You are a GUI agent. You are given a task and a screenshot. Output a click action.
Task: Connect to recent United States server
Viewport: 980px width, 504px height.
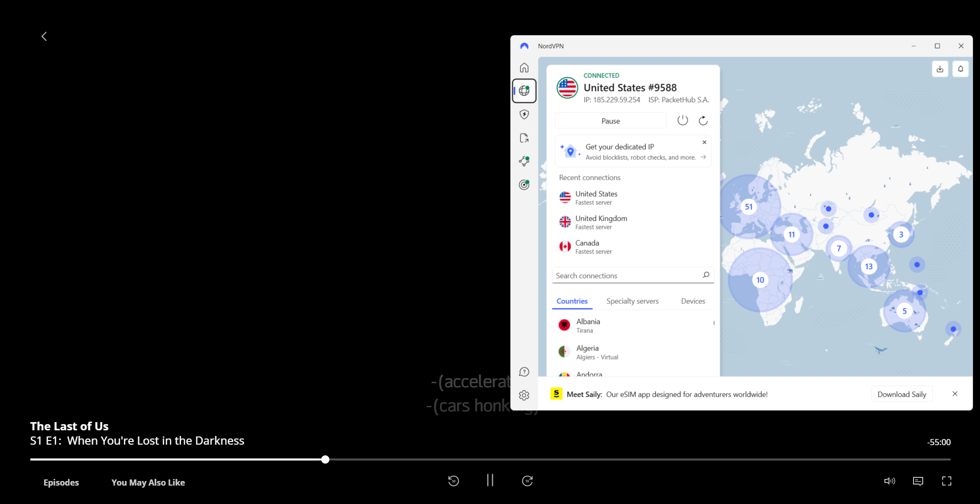click(x=633, y=198)
